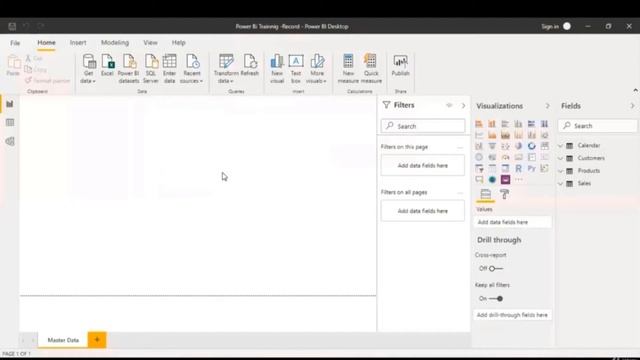Screen dimensions: 640x360
Task: Collapse the Visualizations pane
Action: pyautogui.click(x=548, y=106)
